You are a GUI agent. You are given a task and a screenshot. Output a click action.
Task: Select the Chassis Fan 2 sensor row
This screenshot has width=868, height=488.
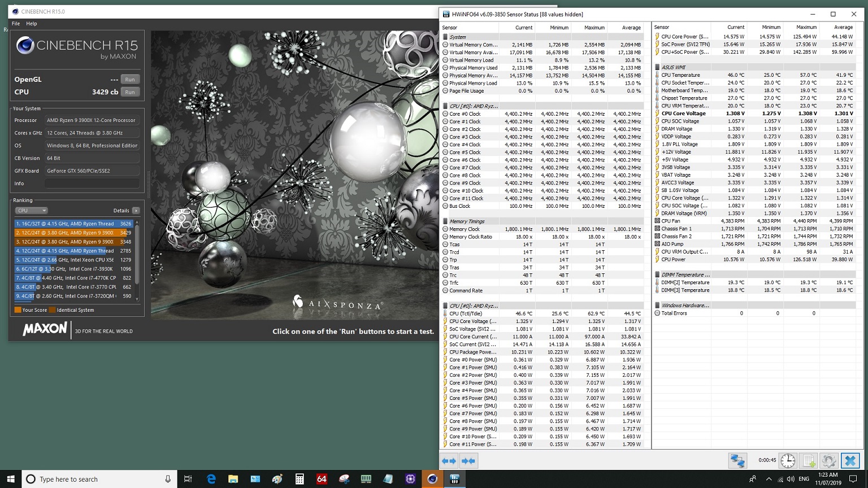point(755,237)
